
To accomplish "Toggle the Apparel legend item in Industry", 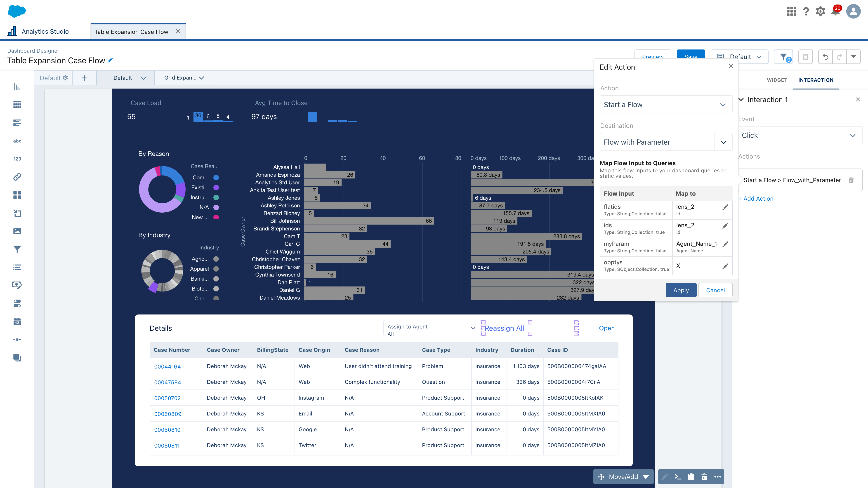I will (x=199, y=269).
